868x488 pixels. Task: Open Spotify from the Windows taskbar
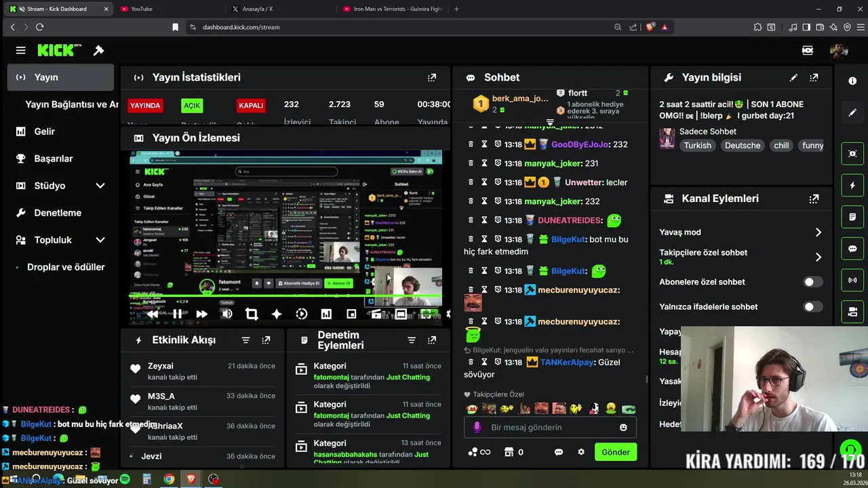pos(125,479)
